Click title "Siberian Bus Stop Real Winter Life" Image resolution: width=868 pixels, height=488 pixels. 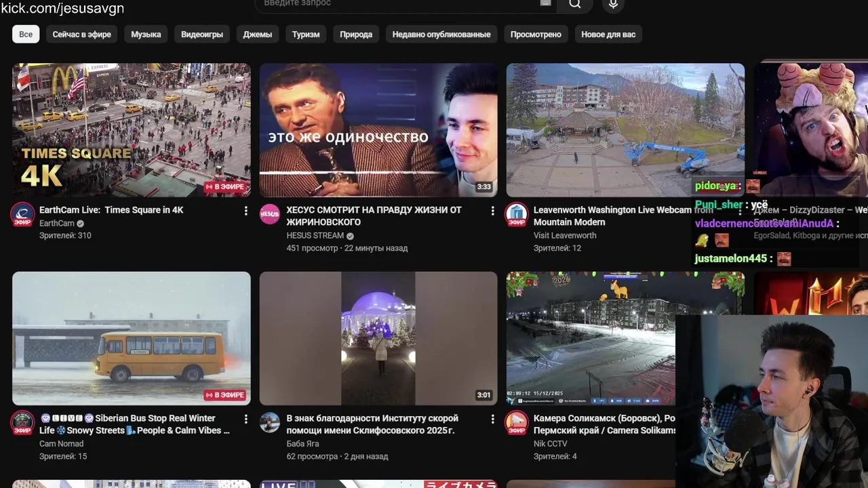134,424
